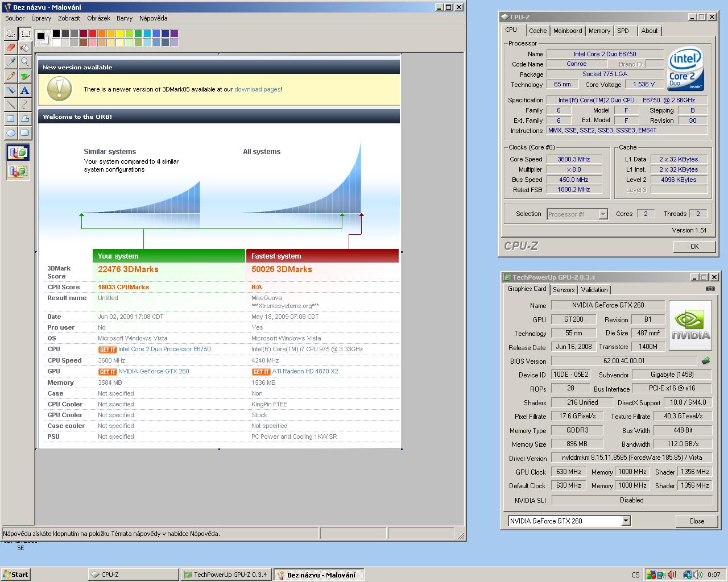Open the Soubor menu
This screenshot has width=728, height=582.
(15, 18)
